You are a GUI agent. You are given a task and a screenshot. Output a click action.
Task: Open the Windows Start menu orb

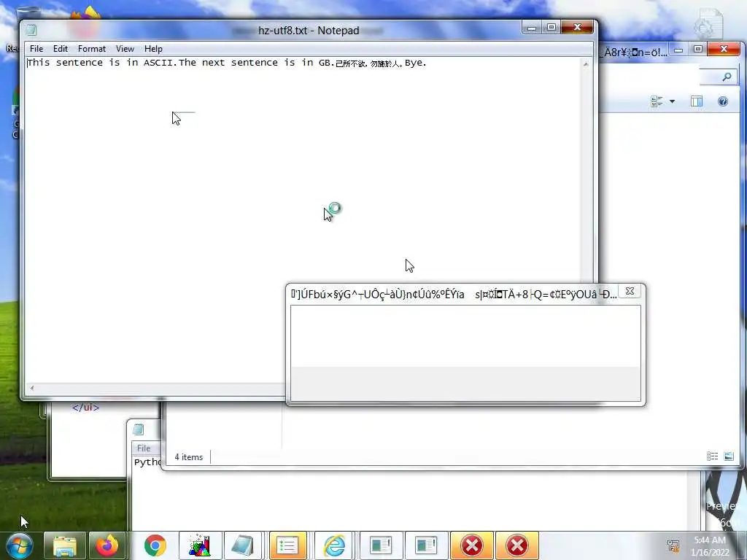pyautogui.click(x=19, y=545)
